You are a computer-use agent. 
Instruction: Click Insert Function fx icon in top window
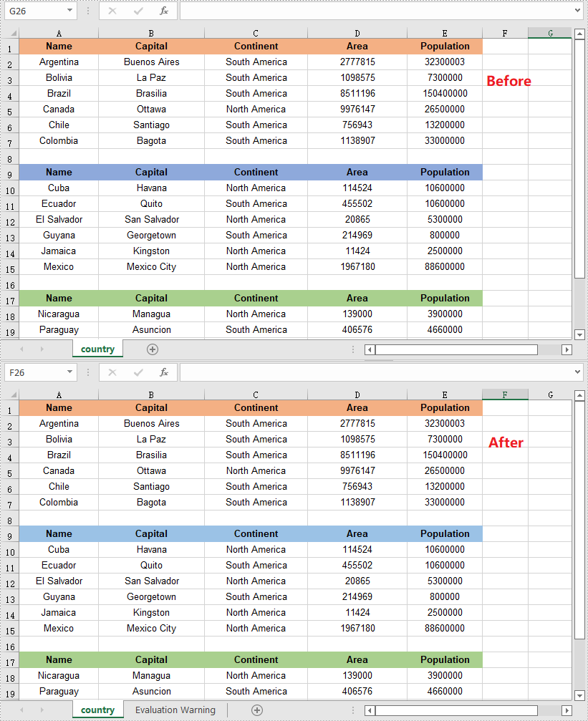click(x=164, y=11)
